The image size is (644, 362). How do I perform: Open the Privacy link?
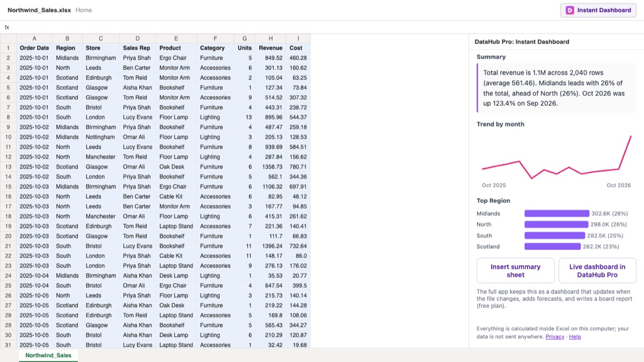[555, 337]
